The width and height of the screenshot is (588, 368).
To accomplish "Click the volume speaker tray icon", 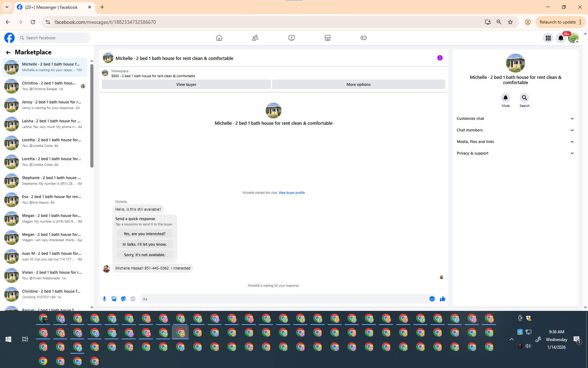I will (x=528, y=346).
